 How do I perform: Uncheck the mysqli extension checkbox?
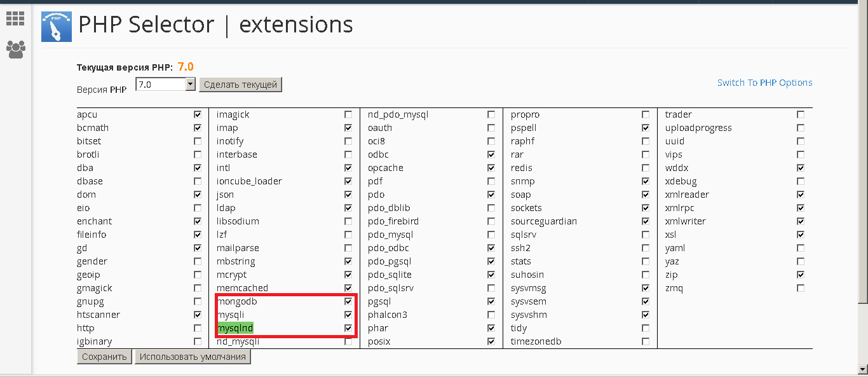click(348, 315)
